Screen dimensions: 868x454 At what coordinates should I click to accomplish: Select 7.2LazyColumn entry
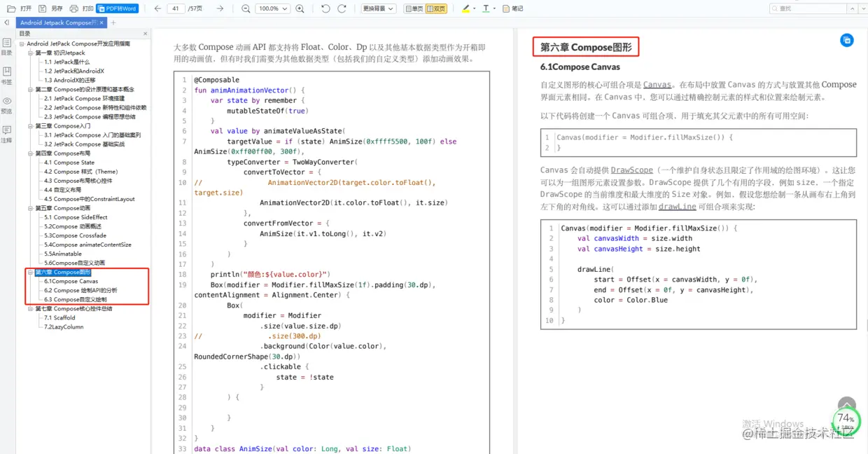click(x=64, y=326)
